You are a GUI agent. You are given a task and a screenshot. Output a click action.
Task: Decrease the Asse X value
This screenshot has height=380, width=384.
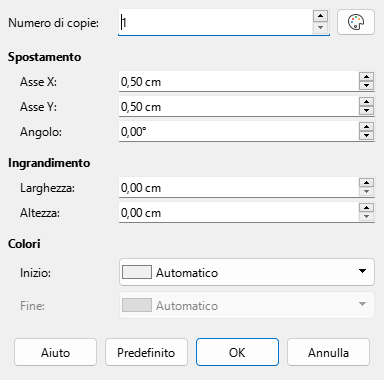tap(366, 86)
